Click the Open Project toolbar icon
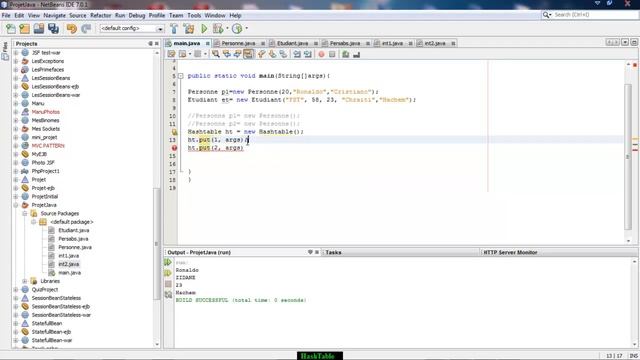 coord(39,29)
